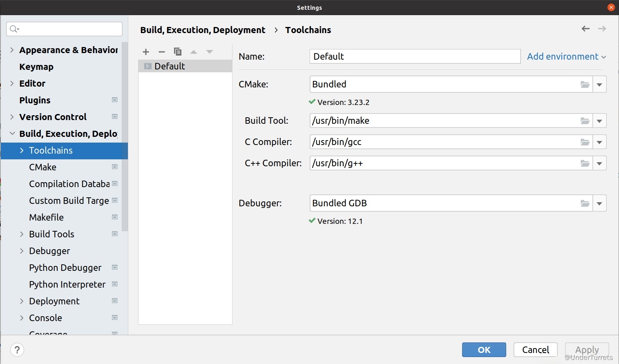
Task: Browse for Debugger folder icon
Action: point(585,203)
